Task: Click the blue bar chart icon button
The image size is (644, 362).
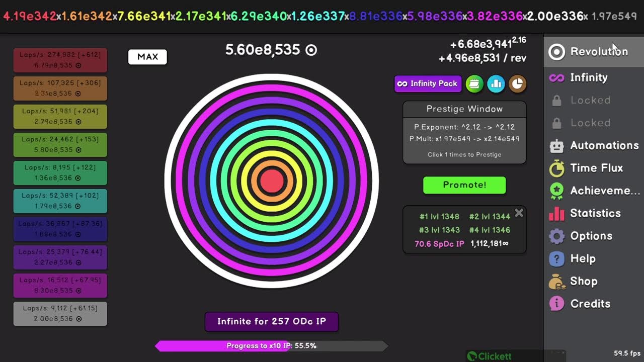Action: pyautogui.click(x=496, y=84)
